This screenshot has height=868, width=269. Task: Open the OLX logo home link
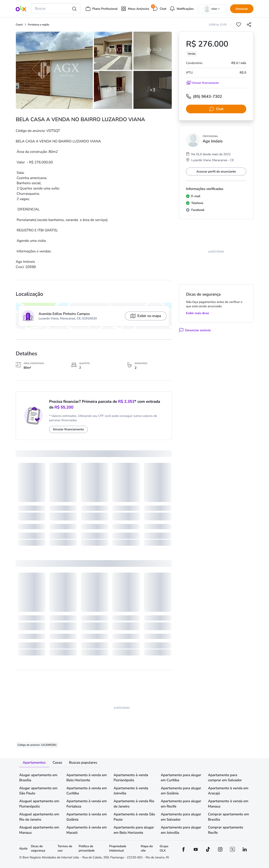click(21, 9)
